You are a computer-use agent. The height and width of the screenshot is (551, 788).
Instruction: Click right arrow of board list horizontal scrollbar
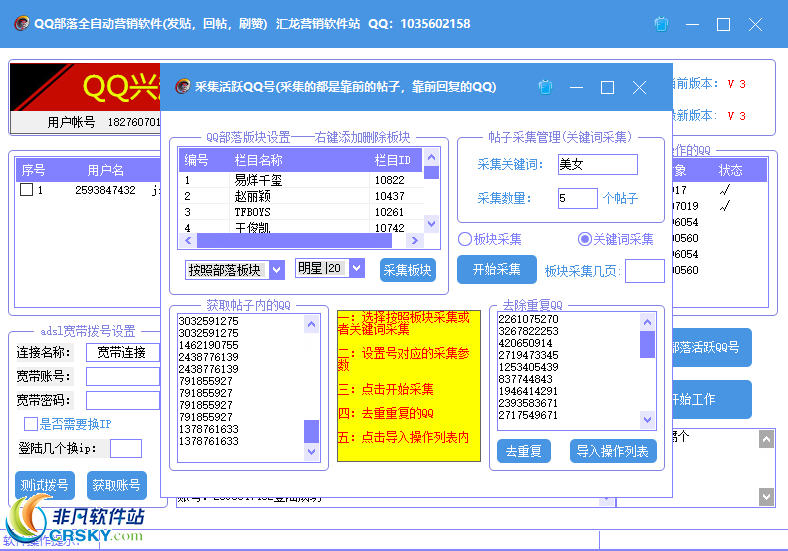(415, 241)
